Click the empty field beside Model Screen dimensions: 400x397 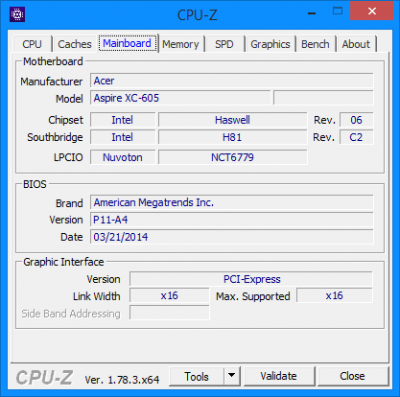pyautogui.click(x=323, y=98)
